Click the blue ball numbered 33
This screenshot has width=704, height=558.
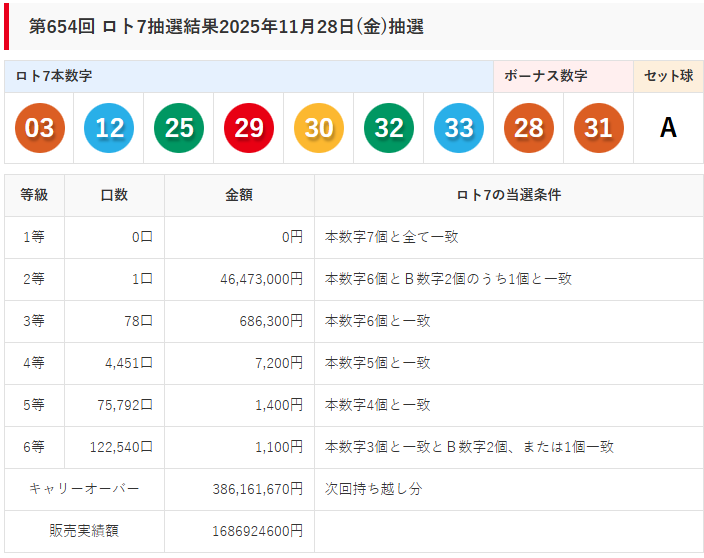(459, 128)
